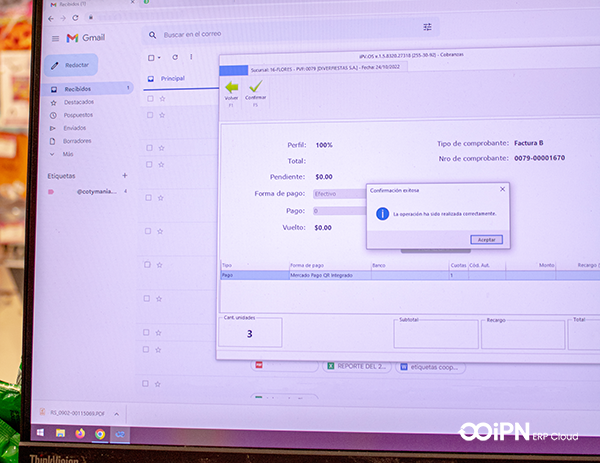Click the Volver green arrow icon

pos(231,88)
